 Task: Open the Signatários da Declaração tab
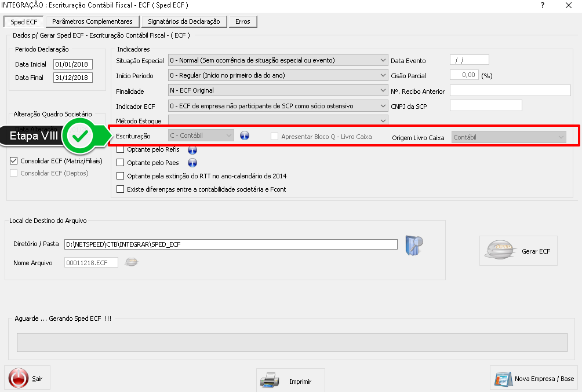(184, 21)
